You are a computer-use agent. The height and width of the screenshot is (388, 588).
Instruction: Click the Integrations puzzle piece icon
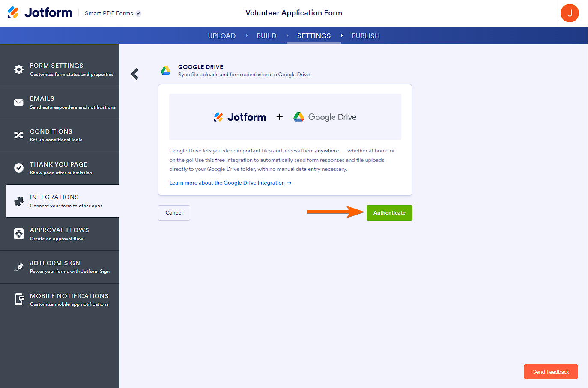coord(19,201)
